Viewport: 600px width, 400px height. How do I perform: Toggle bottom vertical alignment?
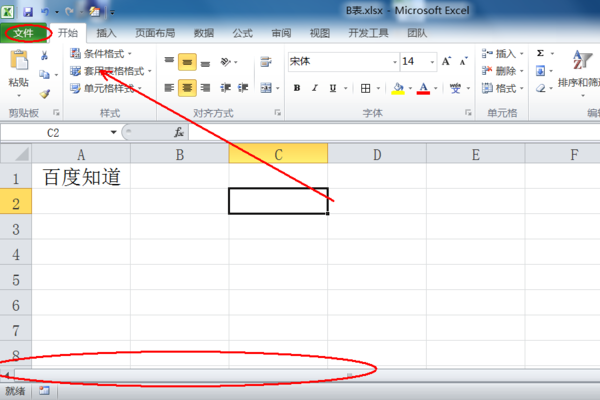coord(205,62)
